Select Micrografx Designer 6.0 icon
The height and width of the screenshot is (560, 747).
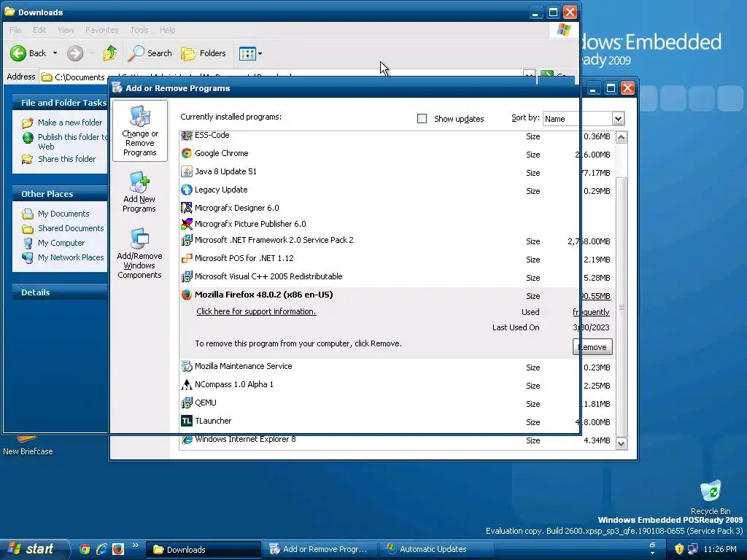pyautogui.click(x=187, y=208)
